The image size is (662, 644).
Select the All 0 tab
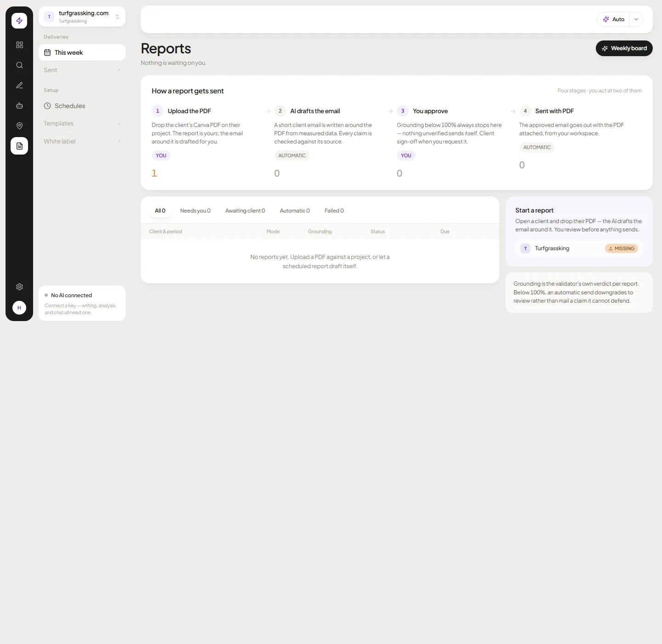tap(160, 211)
